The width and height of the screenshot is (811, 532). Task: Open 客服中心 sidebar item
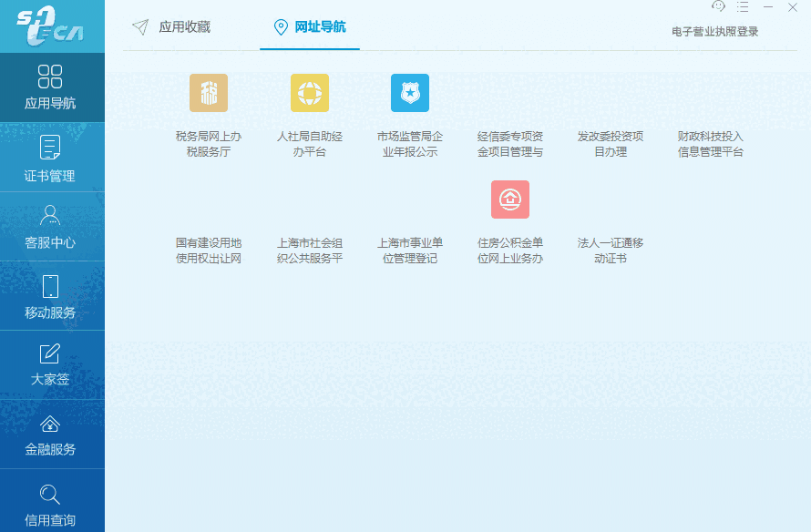tap(51, 227)
